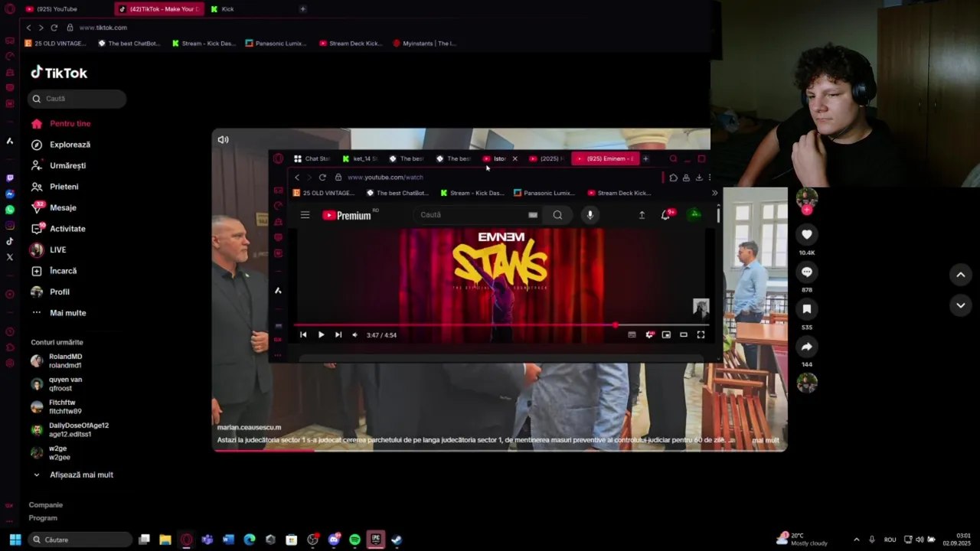Bookmark the video with 535 saves
The width and height of the screenshot is (980, 551).
(807, 309)
